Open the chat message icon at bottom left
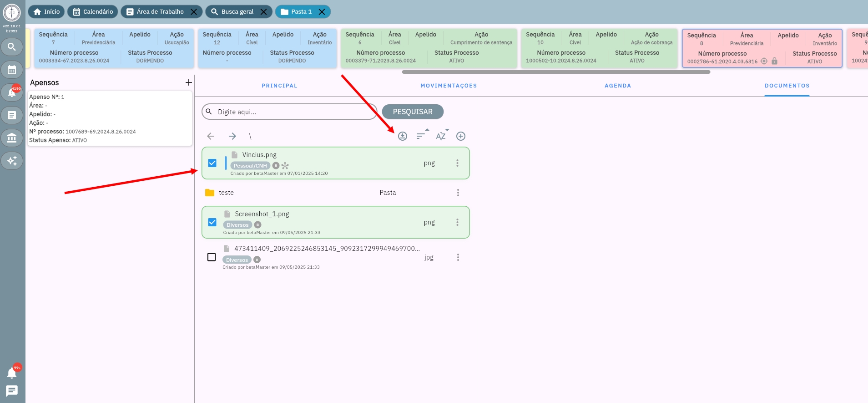868x403 pixels. [12, 391]
